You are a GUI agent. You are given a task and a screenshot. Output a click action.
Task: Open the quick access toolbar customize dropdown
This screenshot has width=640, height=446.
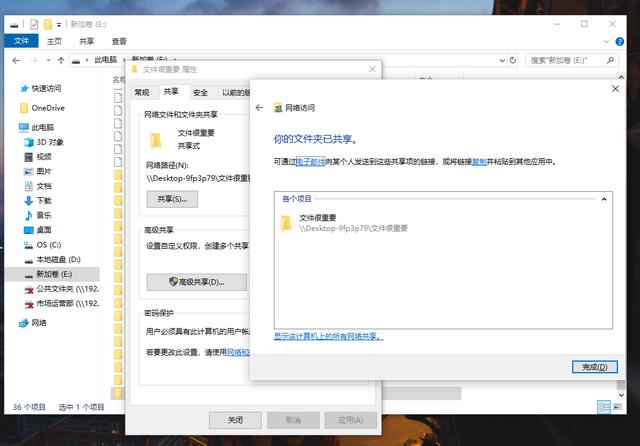tap(59, 25)
